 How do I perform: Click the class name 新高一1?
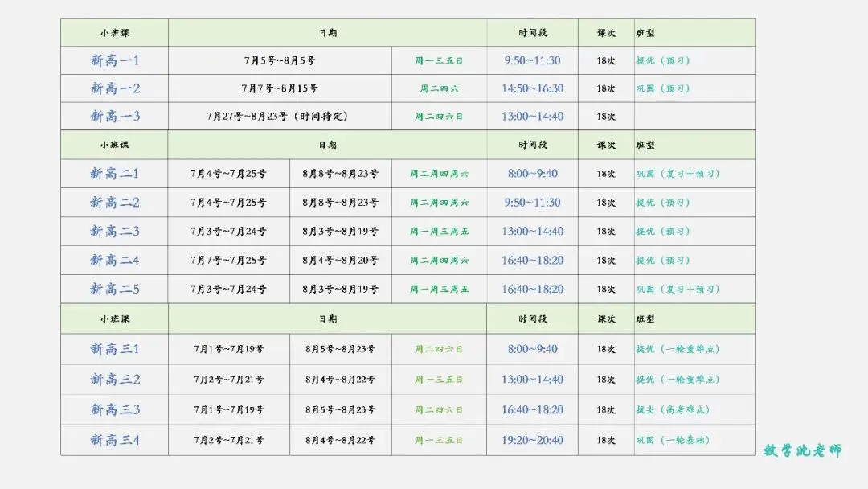click(x=115, y=60)
